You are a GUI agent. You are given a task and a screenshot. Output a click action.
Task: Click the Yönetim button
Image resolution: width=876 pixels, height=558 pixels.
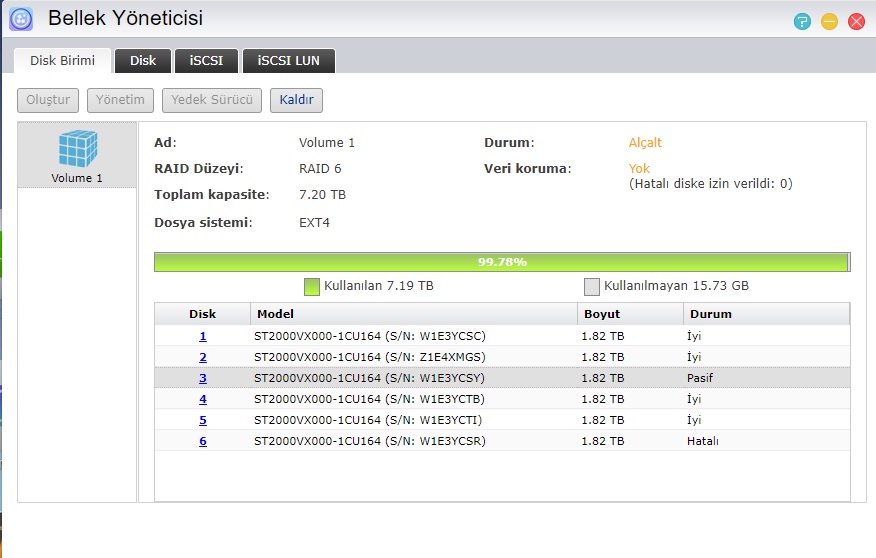coord(121,100)
